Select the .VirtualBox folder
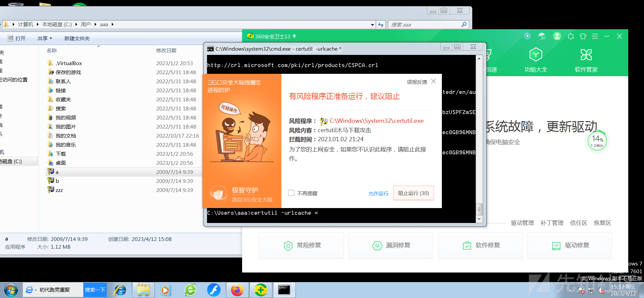The image size is (644, 298). pyautogui.click(x=69, y=63)
